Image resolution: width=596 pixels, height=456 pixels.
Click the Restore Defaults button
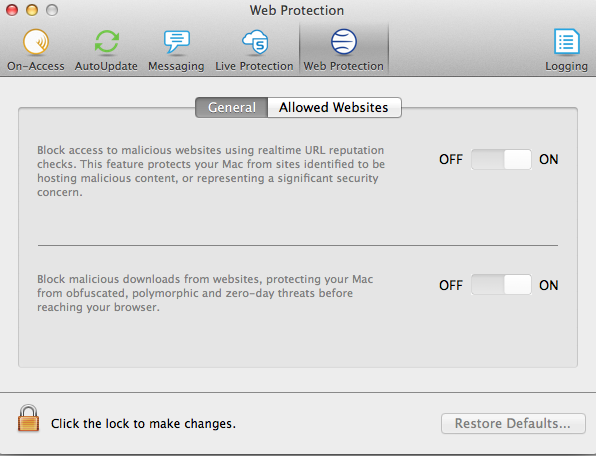pos(513,423)
